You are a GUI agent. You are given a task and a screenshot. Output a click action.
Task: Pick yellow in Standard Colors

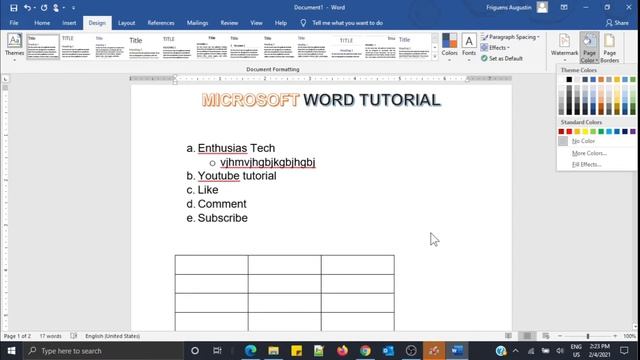(585, 131)
